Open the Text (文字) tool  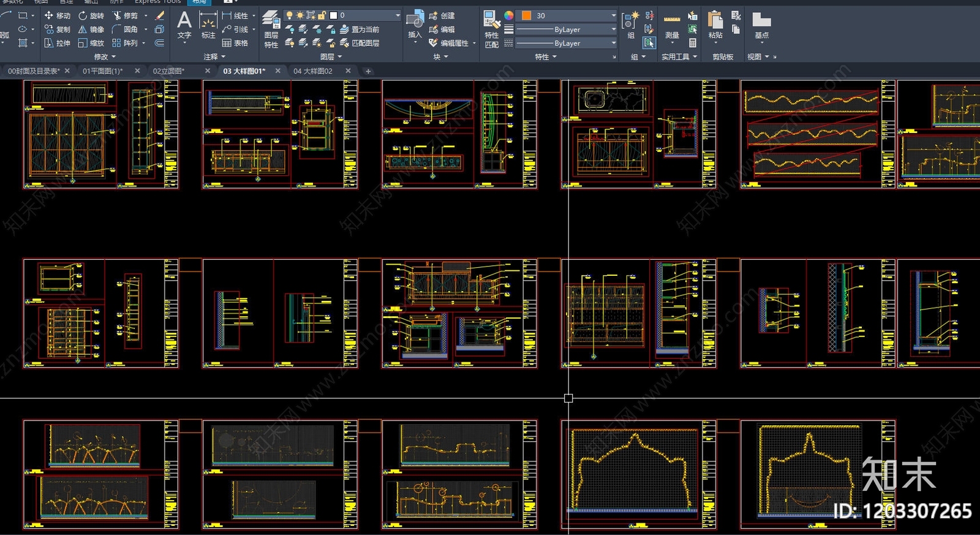point(184,25)
